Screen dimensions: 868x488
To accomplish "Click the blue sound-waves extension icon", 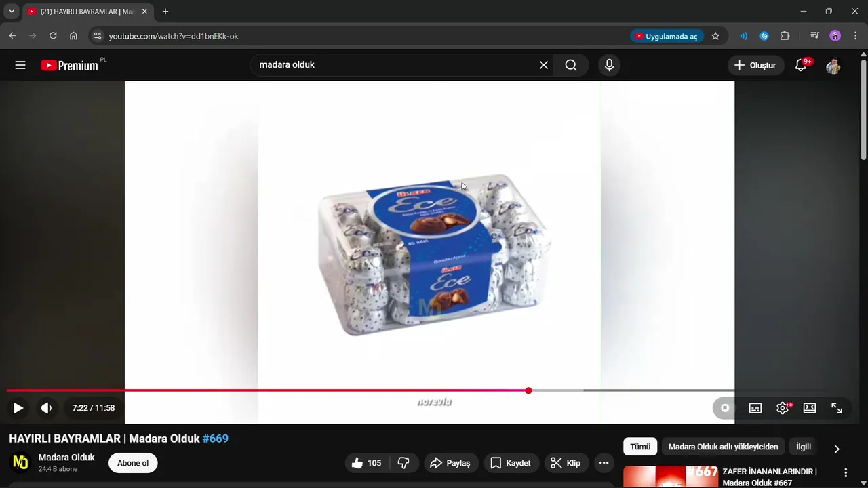I will 744,36.
